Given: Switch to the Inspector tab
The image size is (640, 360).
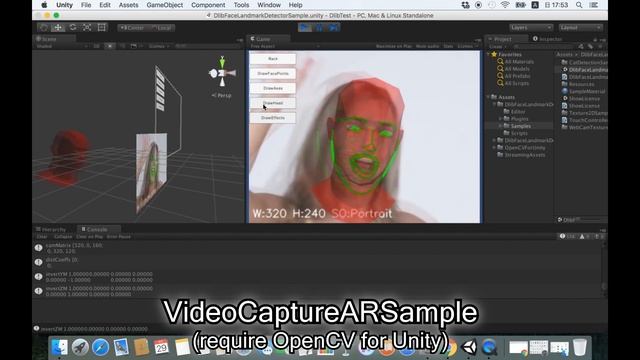Looking at the screenshot, I should pos(547,39).
